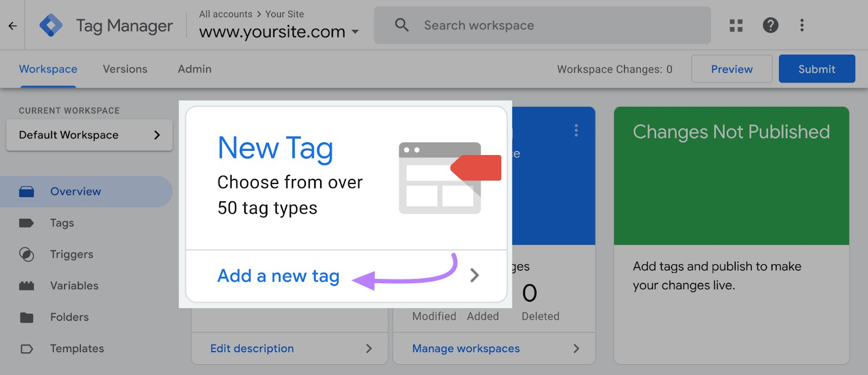Switch to the Workspace tab
The width and height of the screenshot is (868, 375).
[48, 69]
